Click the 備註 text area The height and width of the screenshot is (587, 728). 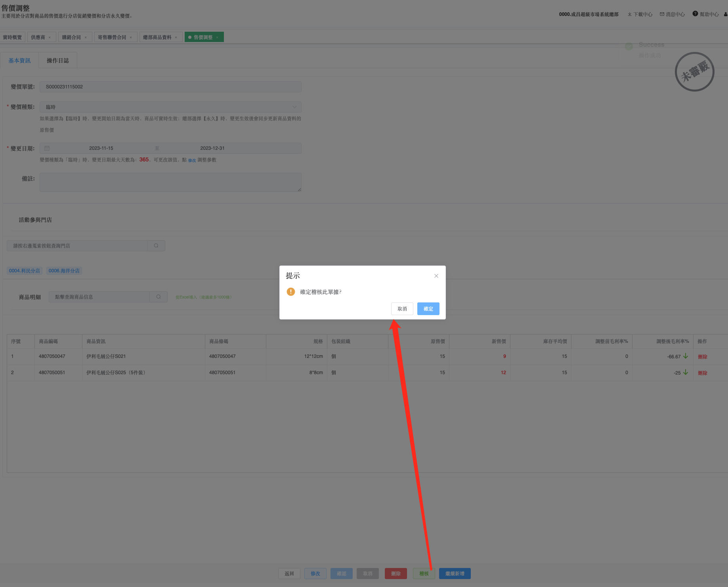pyautogui.click(x=170, y=182)
